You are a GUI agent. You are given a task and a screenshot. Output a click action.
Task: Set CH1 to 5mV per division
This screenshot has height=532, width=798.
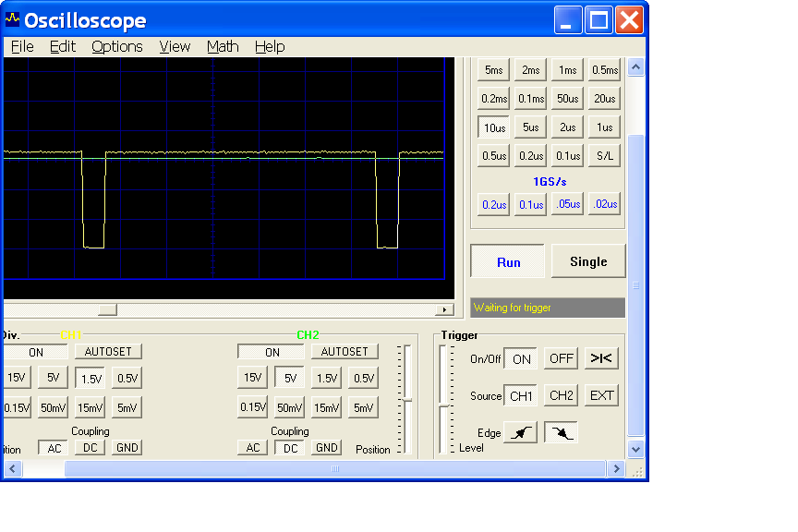[127, 407]
